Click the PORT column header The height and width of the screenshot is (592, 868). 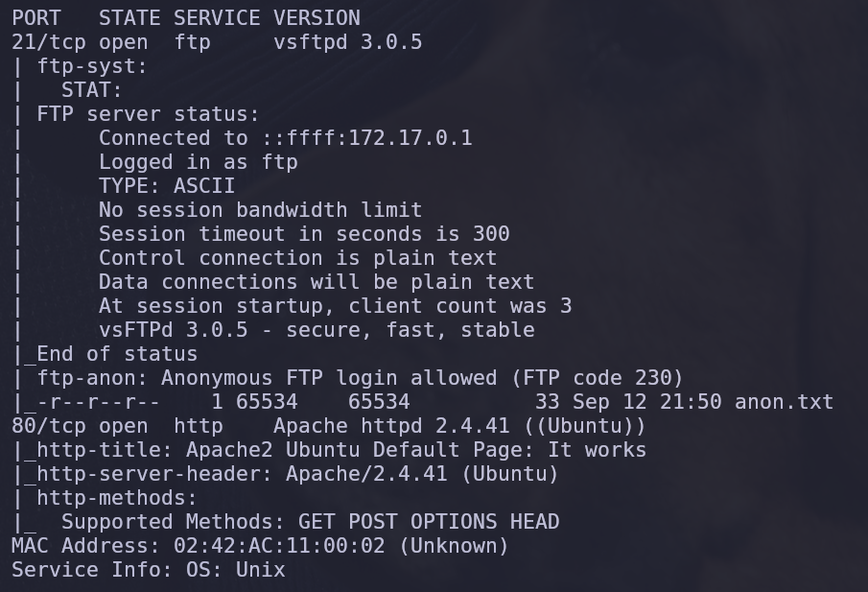point(36,18)
